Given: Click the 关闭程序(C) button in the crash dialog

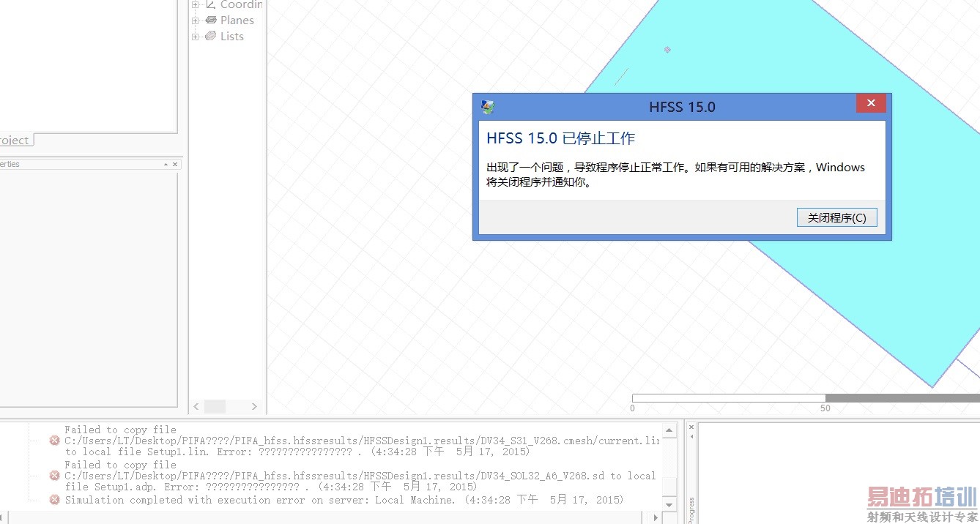Looking at the screenshot, I should pos(836,217).
